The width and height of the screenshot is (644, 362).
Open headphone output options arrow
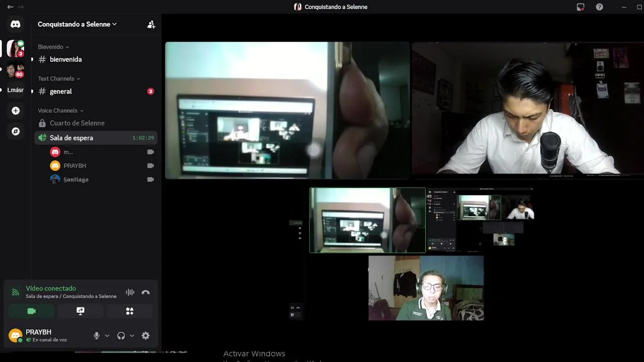pos(132,335)
